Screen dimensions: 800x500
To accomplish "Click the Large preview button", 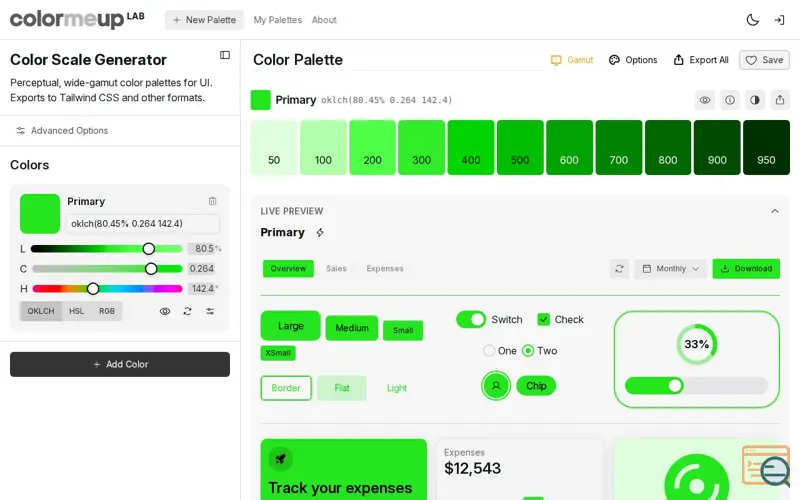I will (x=290, y=326).
